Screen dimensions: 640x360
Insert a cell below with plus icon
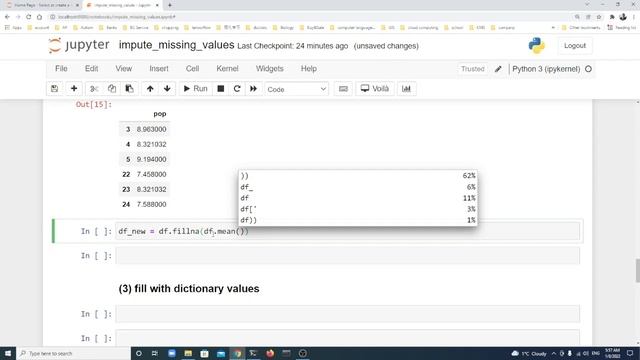pyautogui.click(x=74, y=89)
